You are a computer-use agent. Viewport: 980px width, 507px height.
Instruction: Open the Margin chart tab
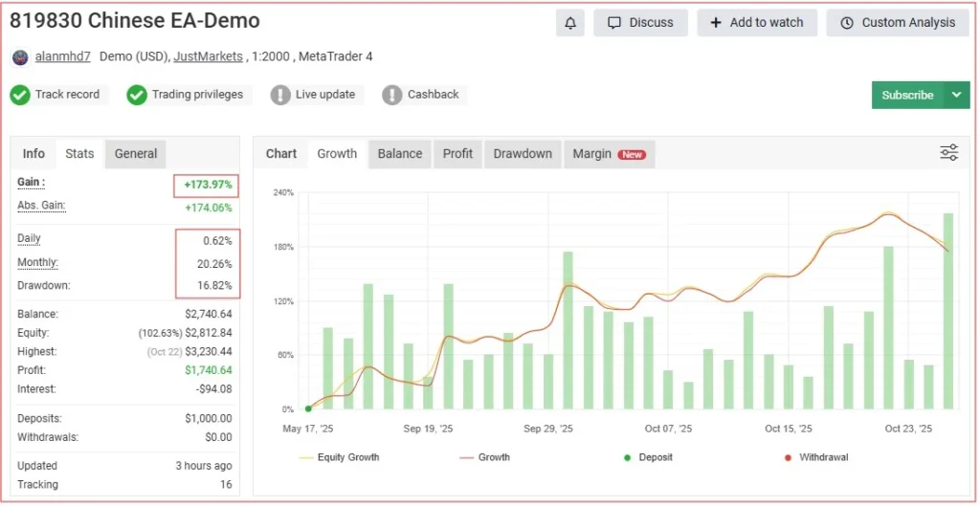coord(610,154)
